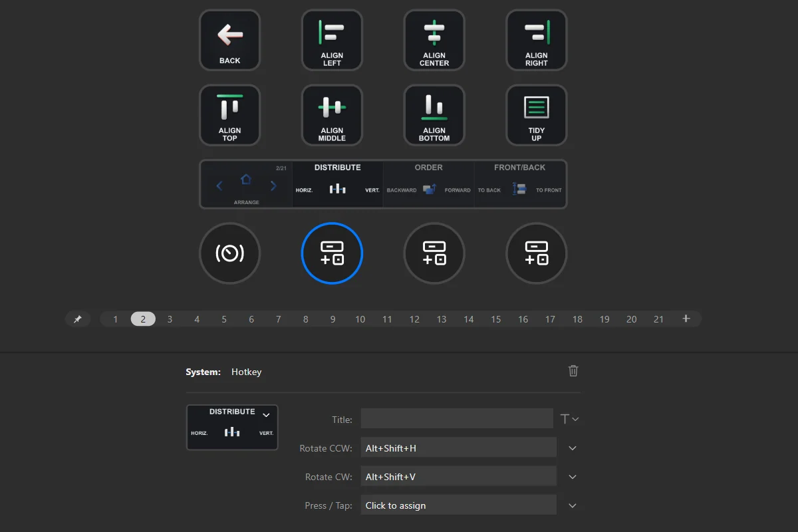This screenshot has width=798, height=532.
Task: Switch to page 18
Action: [577, 319]
